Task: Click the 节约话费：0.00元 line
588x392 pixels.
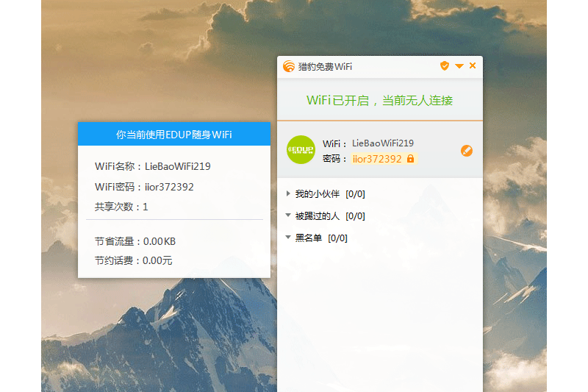Action: pyautogui.click(x=134, y=260)
